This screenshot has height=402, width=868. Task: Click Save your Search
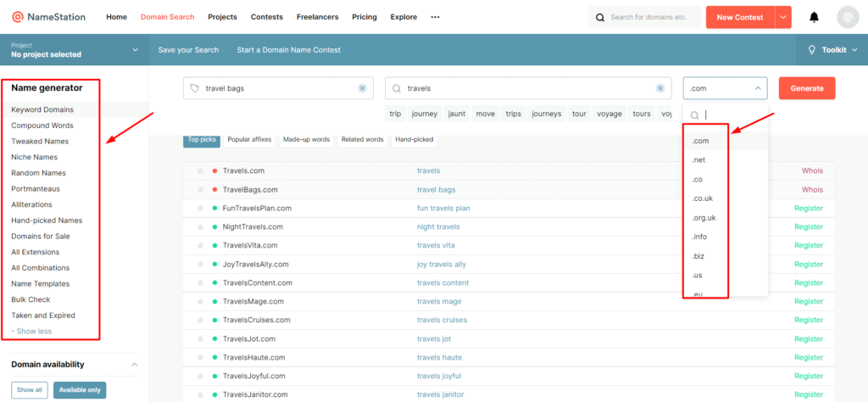[x=188, y=50]
